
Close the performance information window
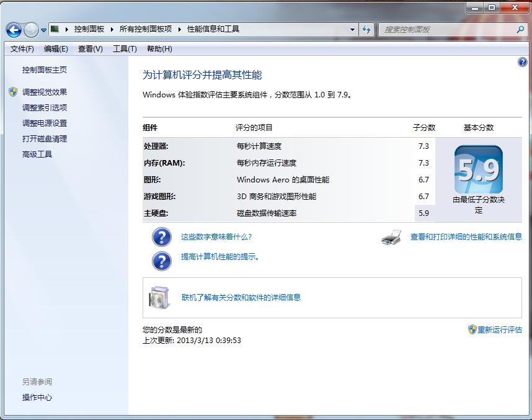[515, 7]
